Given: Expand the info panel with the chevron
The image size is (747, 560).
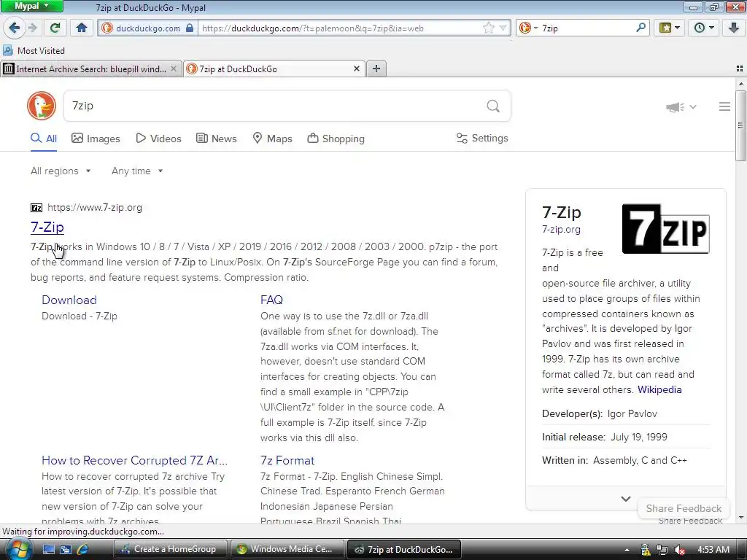Looking at the screenshot, I should click(x=625, y=499).
